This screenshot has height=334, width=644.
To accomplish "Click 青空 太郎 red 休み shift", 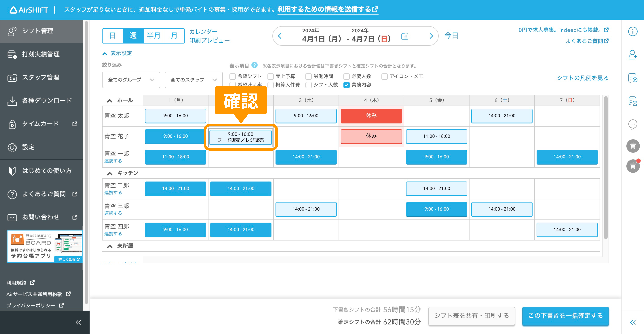I will click(x=371, y=116).
